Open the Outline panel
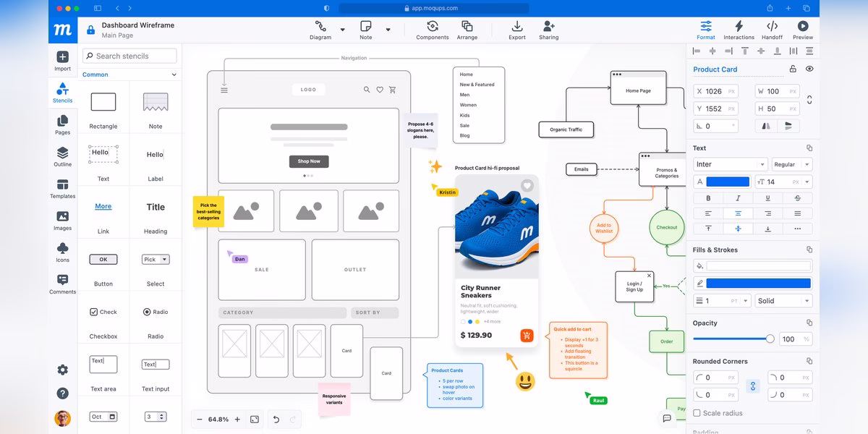This screenshot has height=434, width=868. (x=63, y=156)
